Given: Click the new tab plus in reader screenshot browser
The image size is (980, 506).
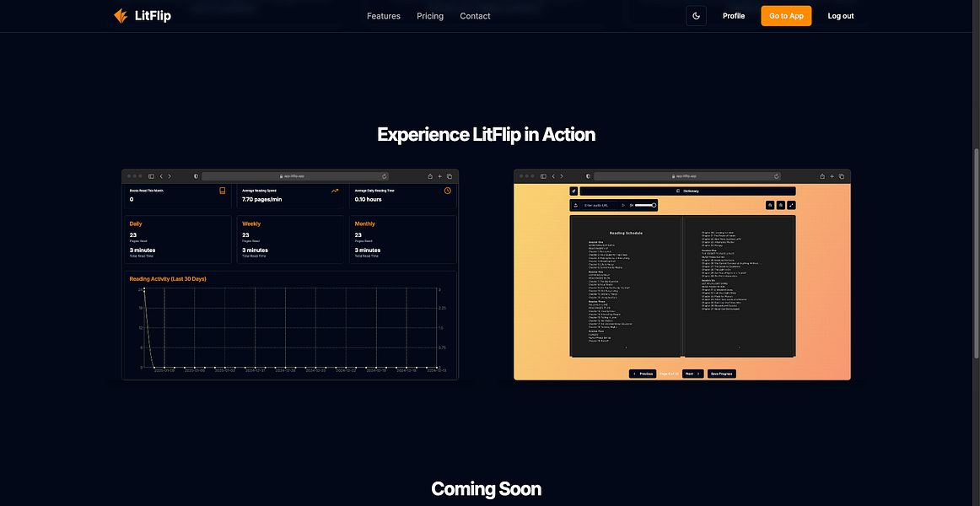Looking at the screenshot, I should click(x=832, y=176).
